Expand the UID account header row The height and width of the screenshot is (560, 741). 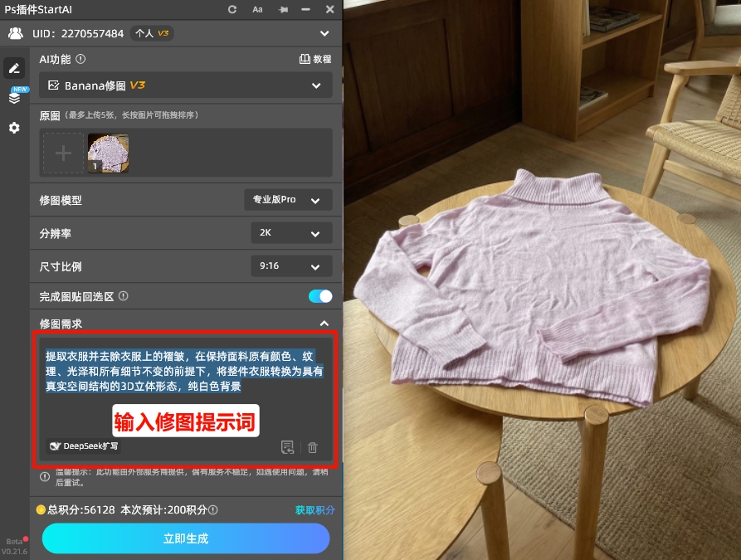pos(326,35)
